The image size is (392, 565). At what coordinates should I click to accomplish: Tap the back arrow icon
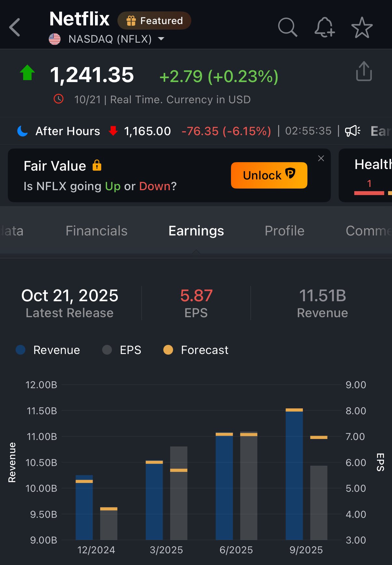tap(15, 27)
